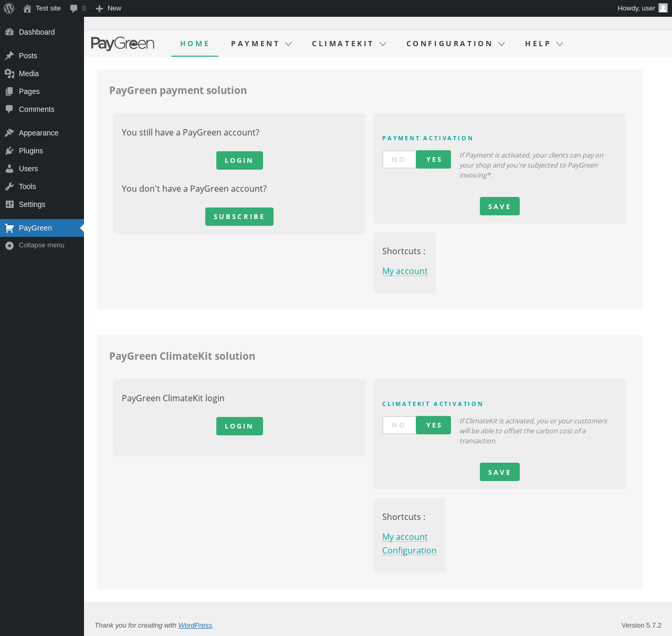
Task: Click the Version 5.7.2 text
Action: click(x=642, y=625)
